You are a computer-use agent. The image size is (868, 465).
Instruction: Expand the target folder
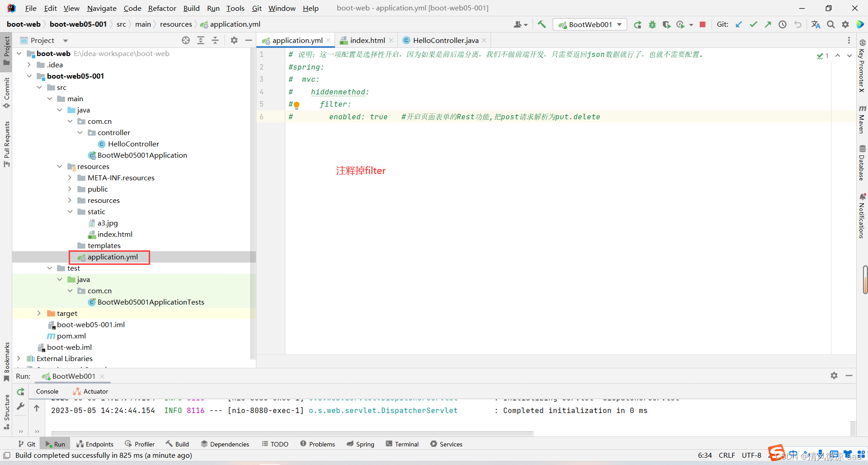click(x=39, y=313)
